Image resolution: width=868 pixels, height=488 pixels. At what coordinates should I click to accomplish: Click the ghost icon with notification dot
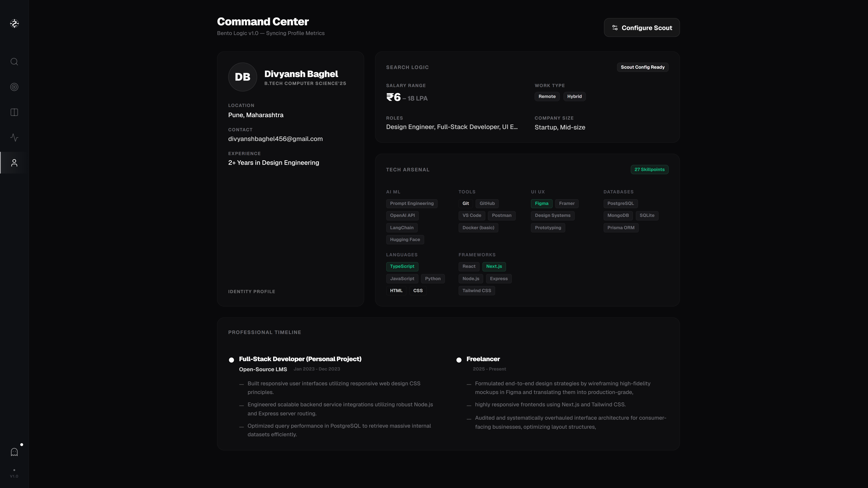coord(14,452)
